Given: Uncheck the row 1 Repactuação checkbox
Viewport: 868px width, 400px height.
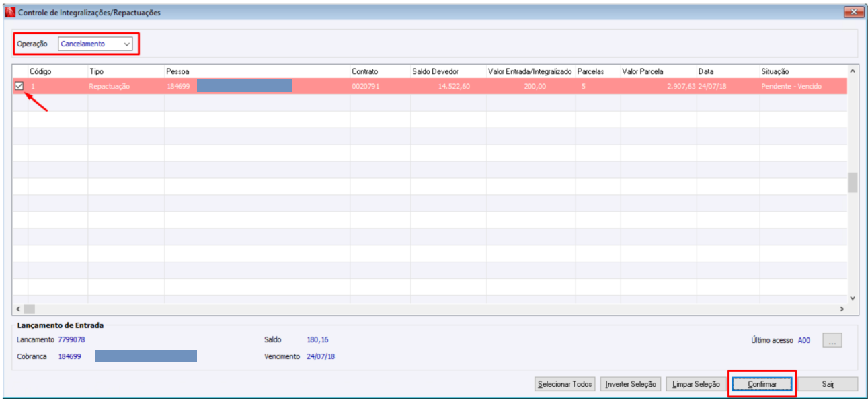Looking at the screenshot, I should pos(19,86).
